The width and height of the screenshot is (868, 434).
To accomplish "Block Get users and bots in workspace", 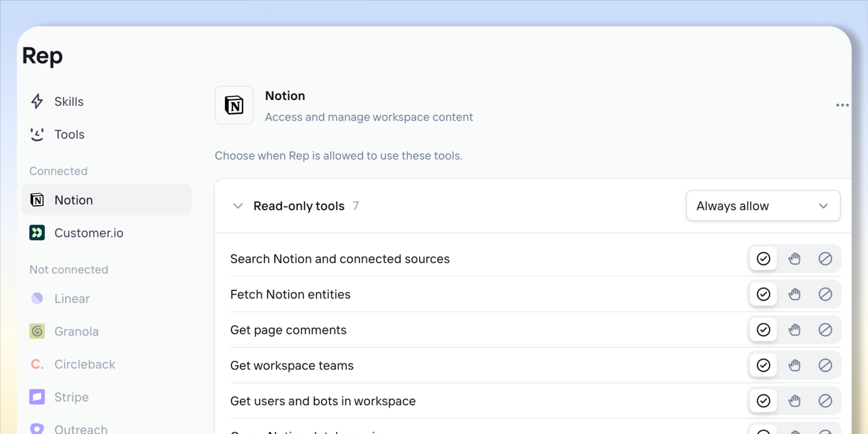I will click(825, 401).
